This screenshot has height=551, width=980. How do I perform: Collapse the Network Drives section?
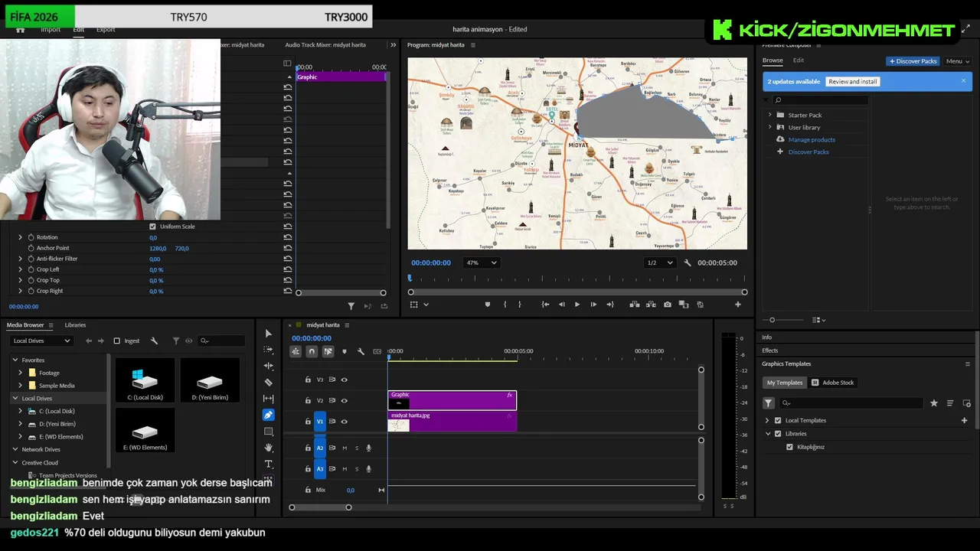15,449
